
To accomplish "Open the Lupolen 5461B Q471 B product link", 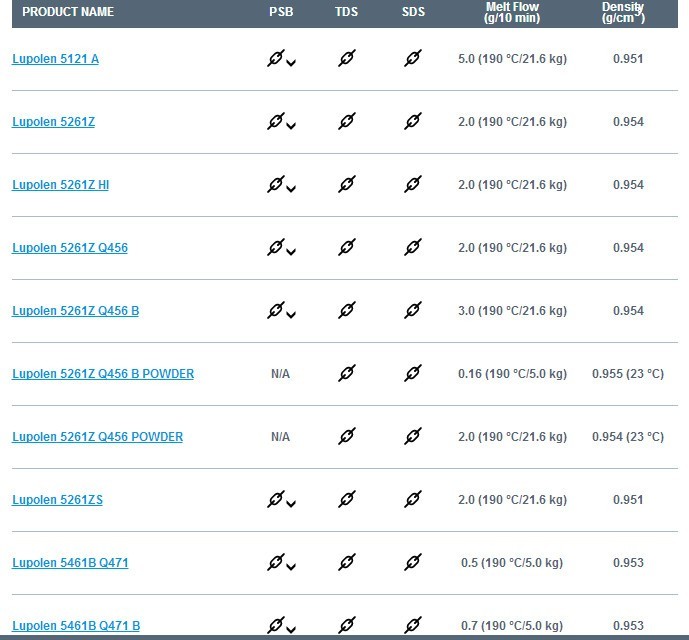I will 76,625.
